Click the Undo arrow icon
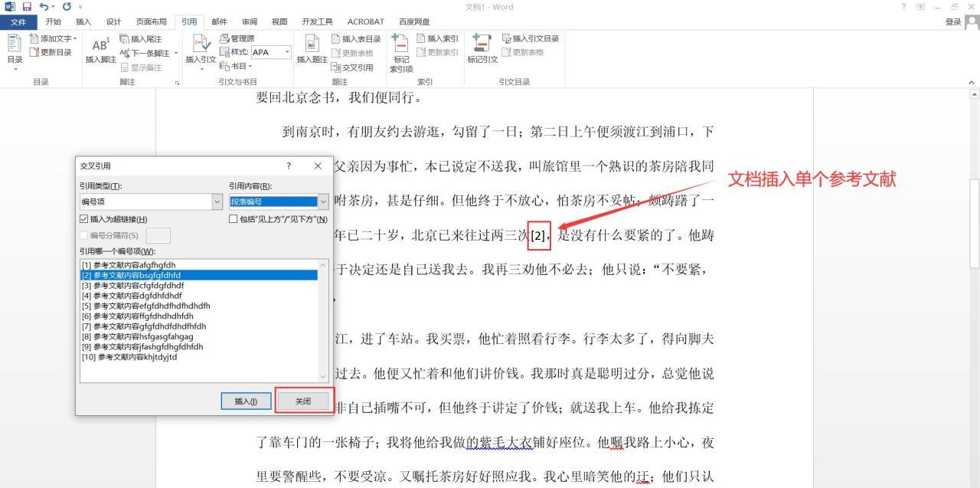Viewport: 980px width, 488px height. pos(44,7)
